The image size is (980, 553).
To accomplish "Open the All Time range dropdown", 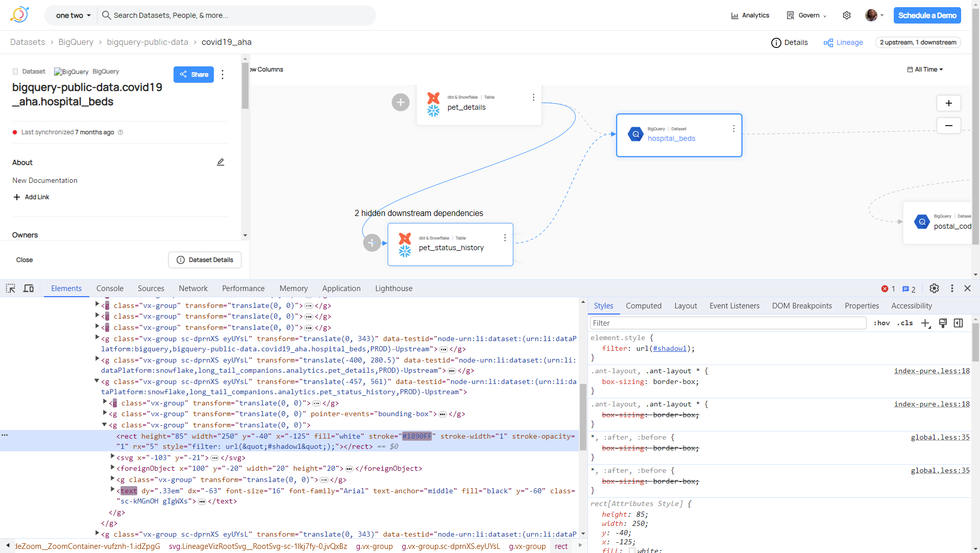I will tap(925, 69).
